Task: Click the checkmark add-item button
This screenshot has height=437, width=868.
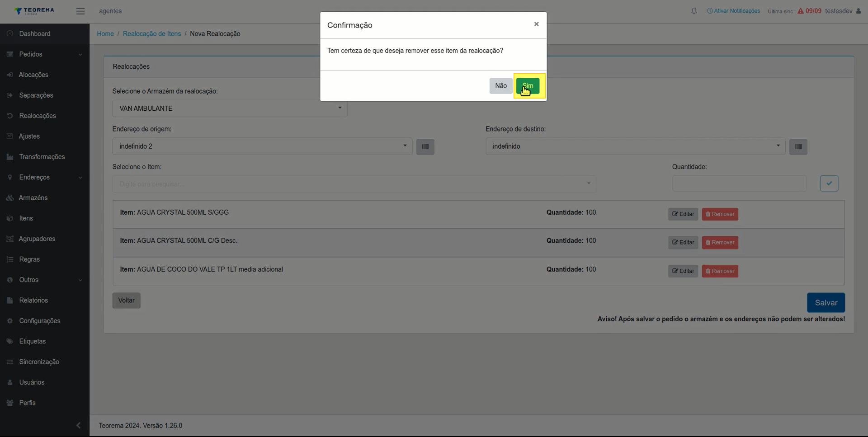Action: (x=829, y=183)
